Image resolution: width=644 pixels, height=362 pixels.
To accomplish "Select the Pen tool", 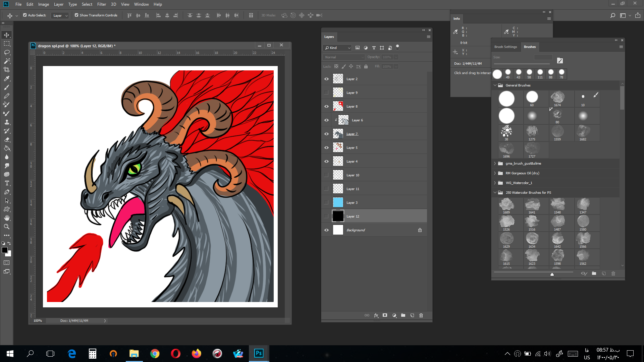I will pos(7,192).
